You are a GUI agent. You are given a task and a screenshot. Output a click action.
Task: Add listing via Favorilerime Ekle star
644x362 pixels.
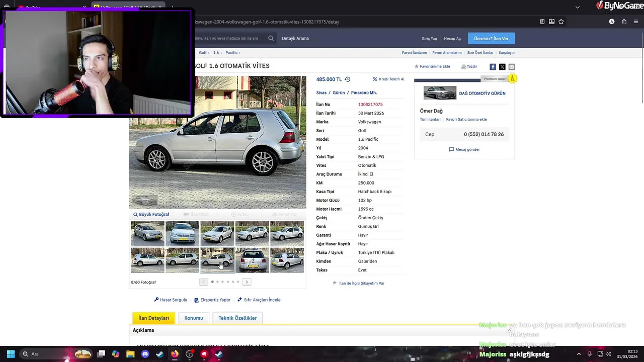432,66
